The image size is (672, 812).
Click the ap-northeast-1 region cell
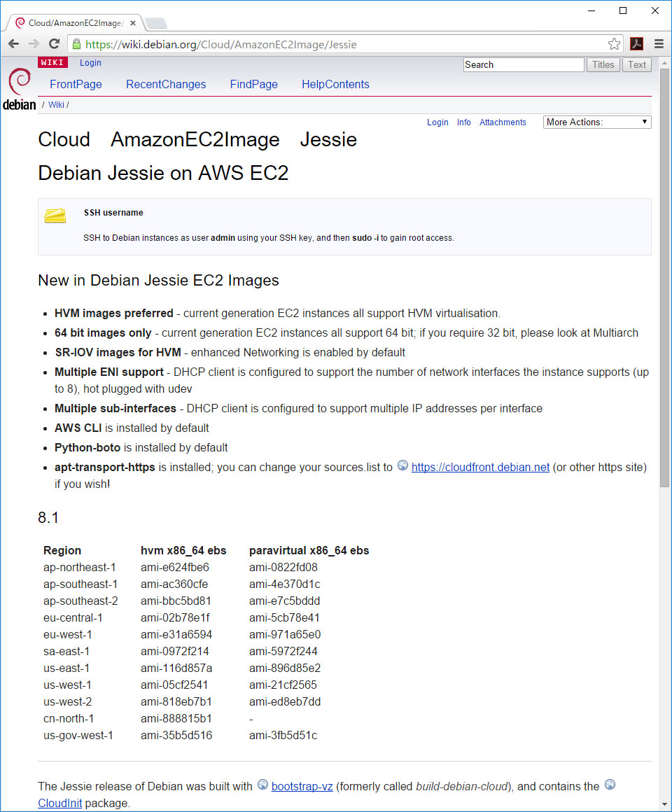pyautogui.click(x=80, y=567)
